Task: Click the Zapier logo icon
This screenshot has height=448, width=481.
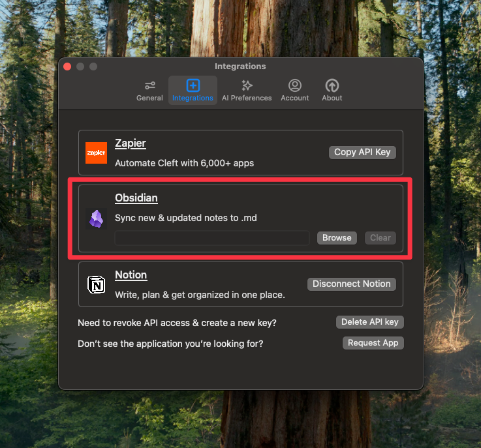Action: point(96,153)
